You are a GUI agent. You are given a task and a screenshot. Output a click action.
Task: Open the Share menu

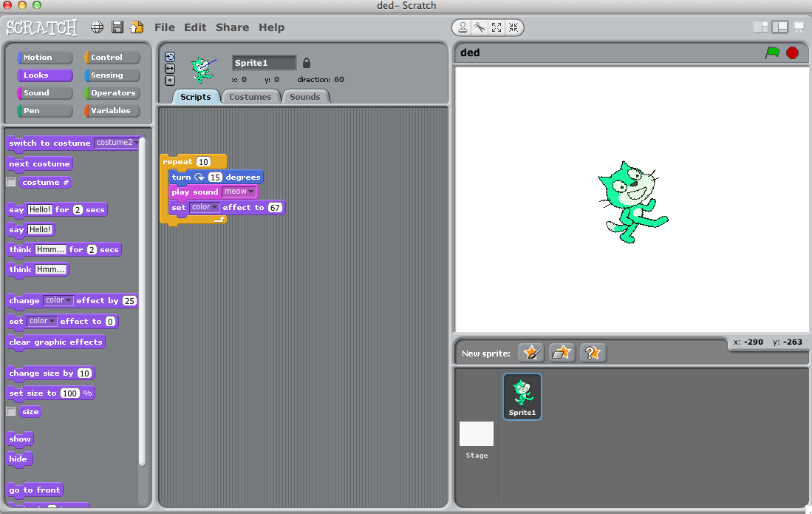pos(232,27)
